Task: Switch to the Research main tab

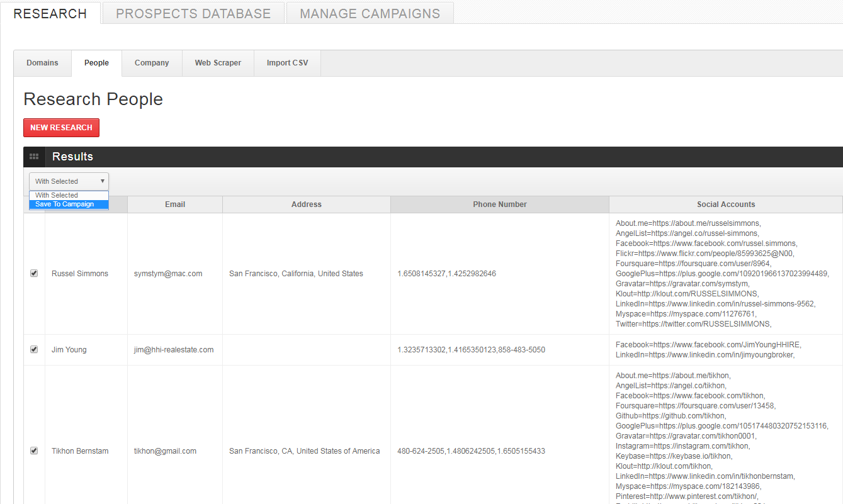Action: tap(50, 13)
